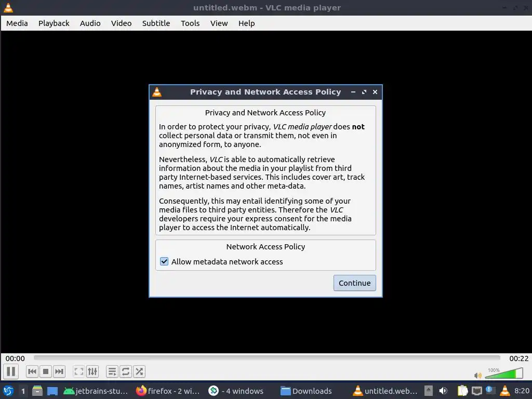The height and width of the screenshot is (399, 532).
Task: Click VLC cone icon in dialog title
Action: [157, 92]
